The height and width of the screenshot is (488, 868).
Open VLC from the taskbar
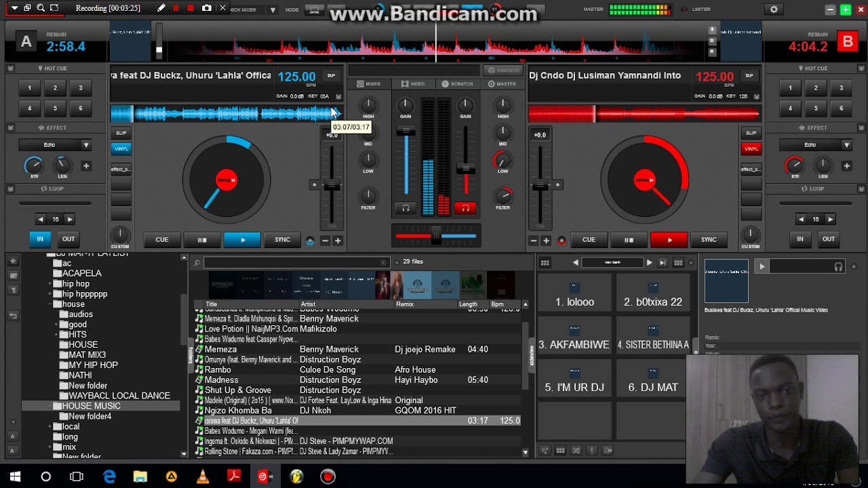click(203, 476)
